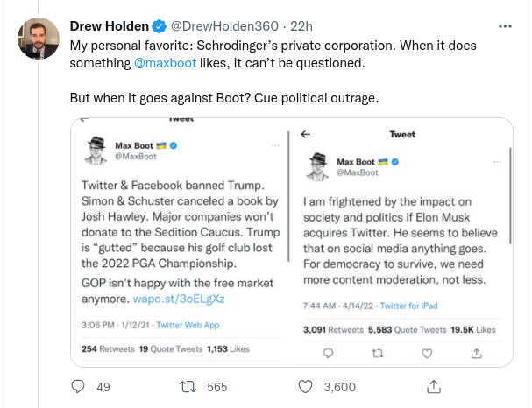Click the share icon in right screenshot

point(476,353)
